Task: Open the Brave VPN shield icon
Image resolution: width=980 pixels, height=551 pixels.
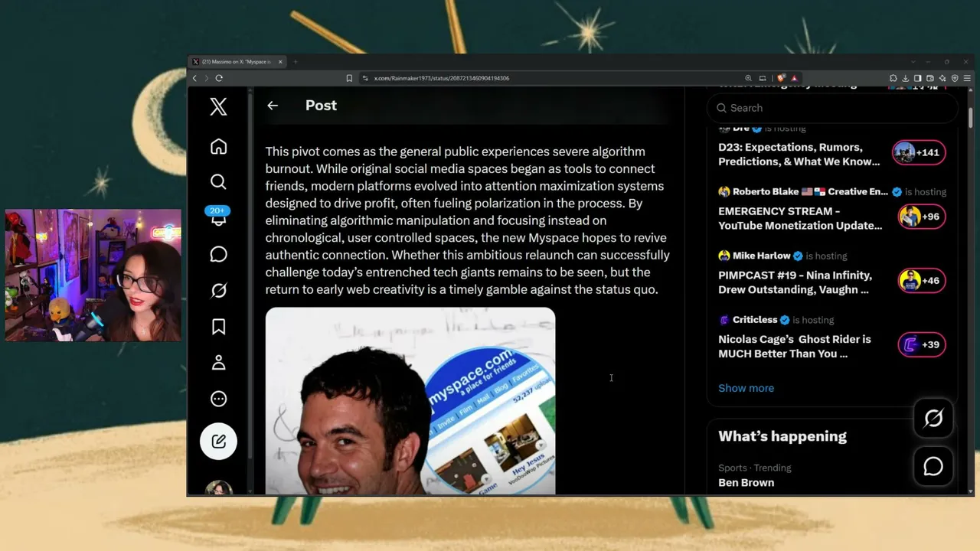Action: [955, 78]
